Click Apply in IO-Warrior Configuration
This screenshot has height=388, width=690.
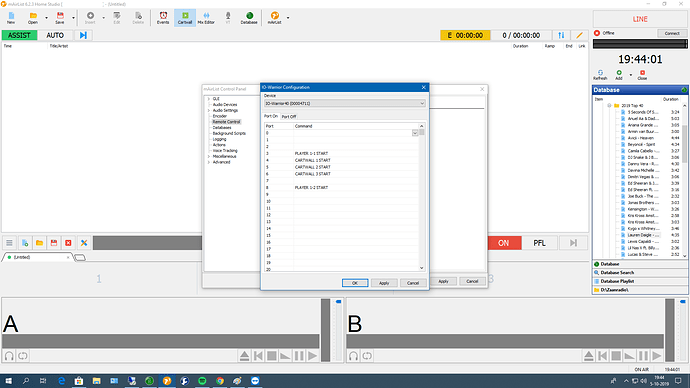pyautogui.click(x=384, y=283)
